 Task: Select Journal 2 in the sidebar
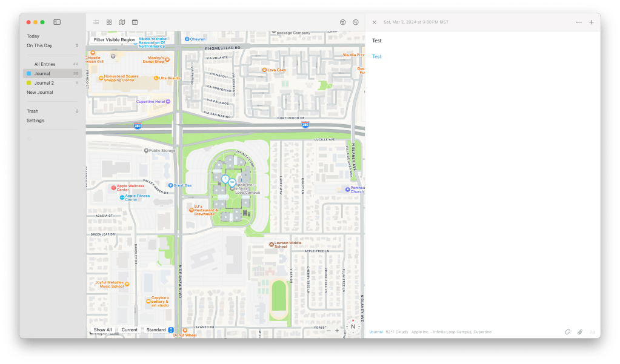click(44, 83)
